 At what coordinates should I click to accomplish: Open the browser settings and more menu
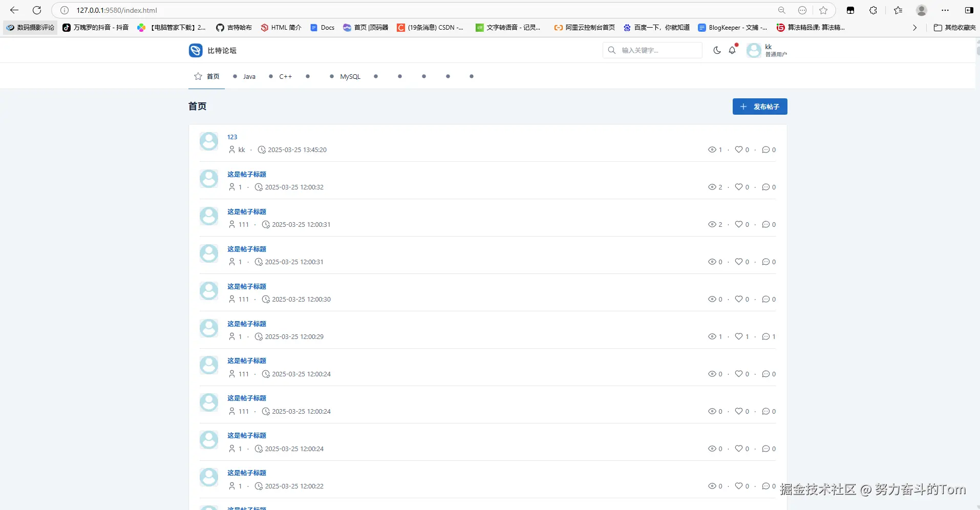pyautogui.click(x=945, y=10)
